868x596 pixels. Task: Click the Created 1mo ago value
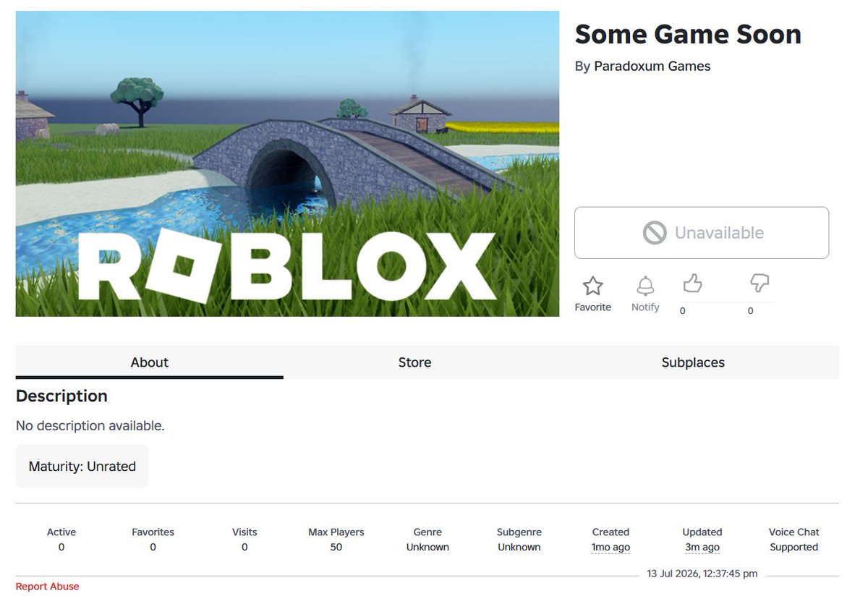click(x=610, y=548)
